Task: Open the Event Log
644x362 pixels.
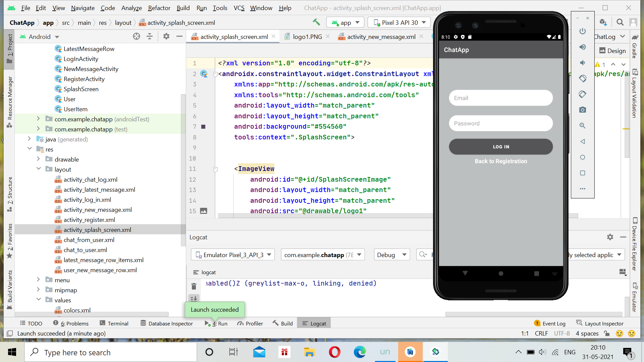Action: pos(550,323)
